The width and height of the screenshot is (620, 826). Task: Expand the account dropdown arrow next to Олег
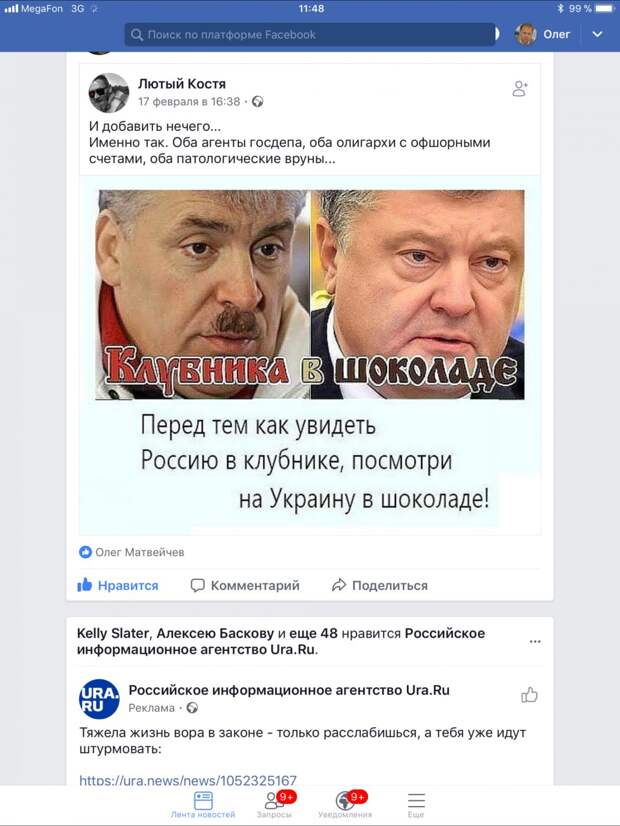(597, 34)
